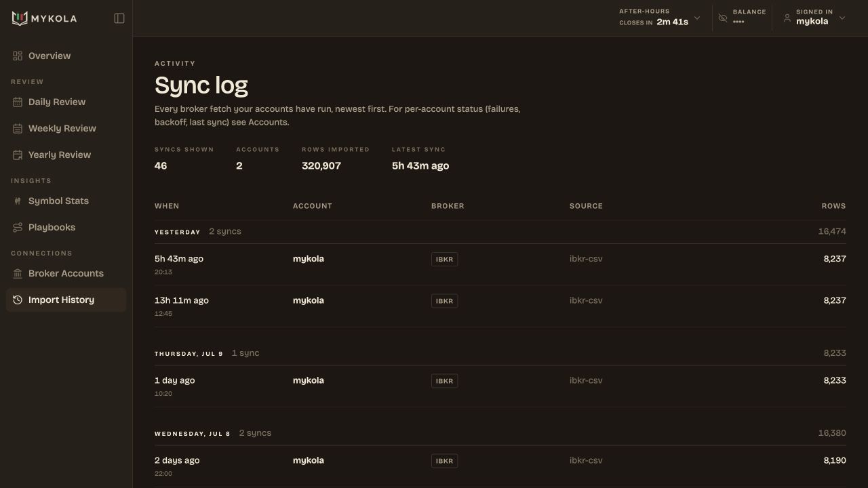Click the 16,380 Wednesday total

click(832, 433)
